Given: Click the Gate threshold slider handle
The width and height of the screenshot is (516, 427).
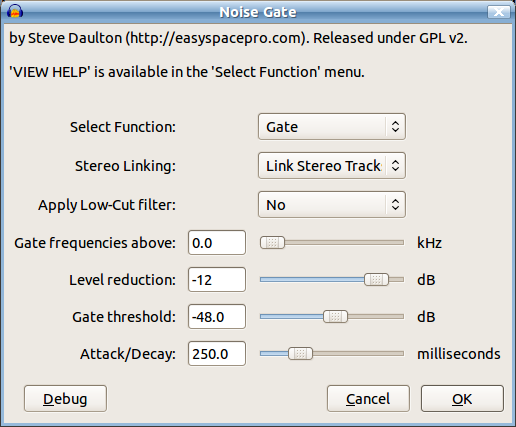Looking at the screenshot, I should (x=335, y=317).
